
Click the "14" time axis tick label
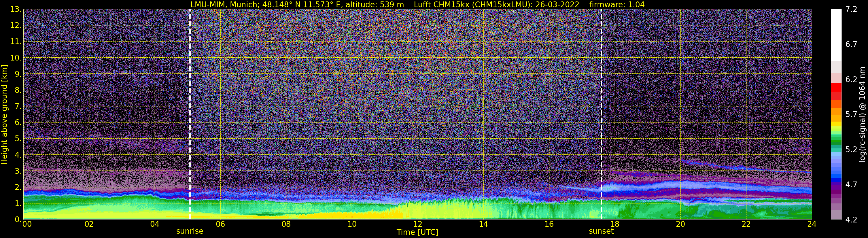483,224
